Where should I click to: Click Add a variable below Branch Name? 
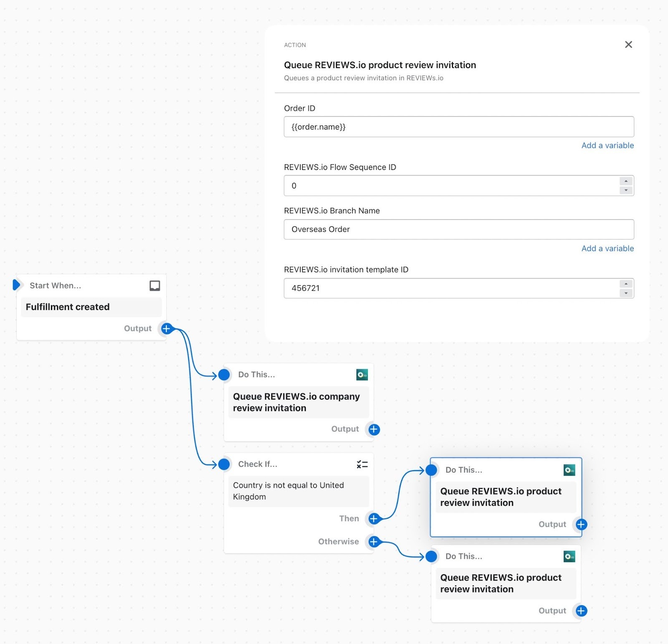point(607,248)
